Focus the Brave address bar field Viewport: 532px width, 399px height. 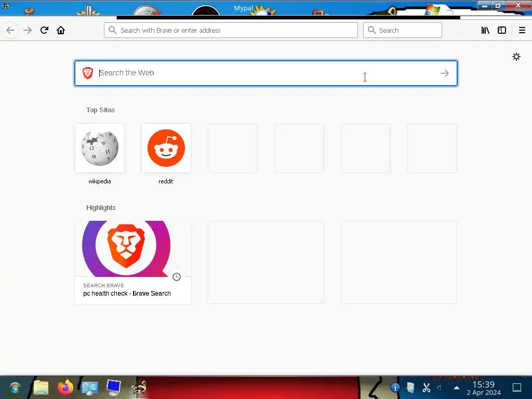point(231,30)
